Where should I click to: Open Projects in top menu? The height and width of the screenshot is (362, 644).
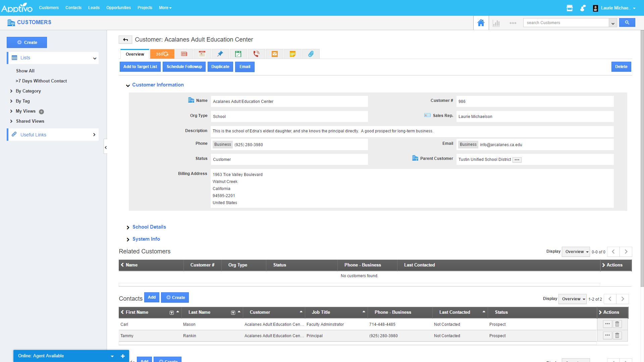[145, 8]
